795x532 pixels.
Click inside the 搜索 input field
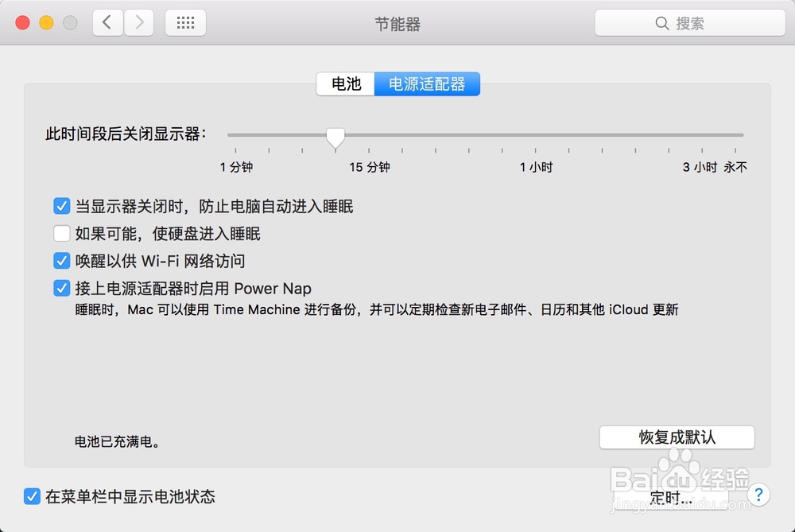(x=700, y=23)
